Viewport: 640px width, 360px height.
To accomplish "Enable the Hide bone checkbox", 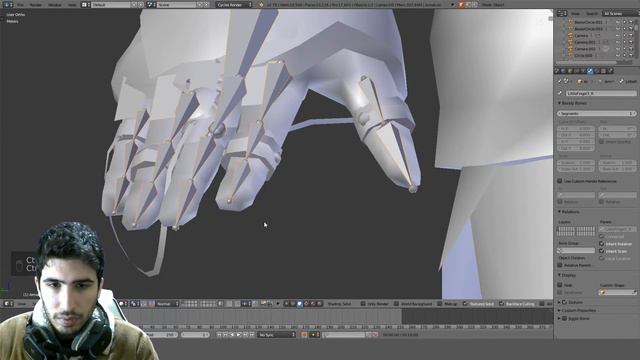I will tap(560, 285).
